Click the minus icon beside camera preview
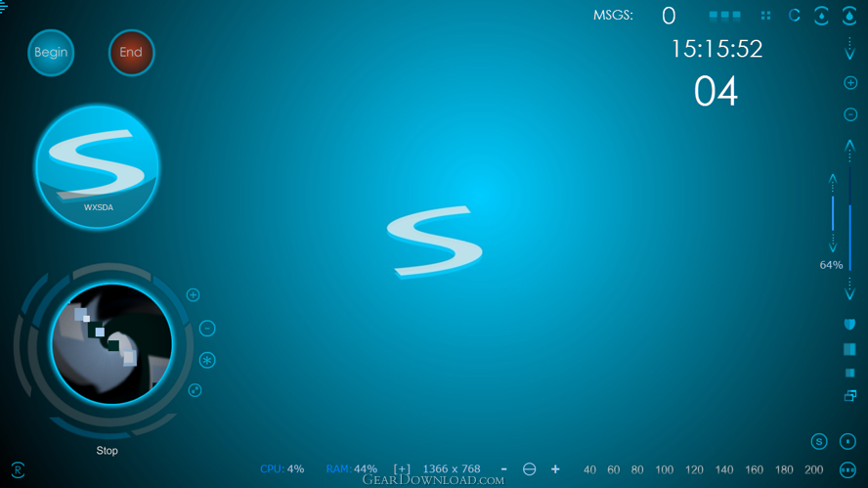 click(x=207, y=329)
